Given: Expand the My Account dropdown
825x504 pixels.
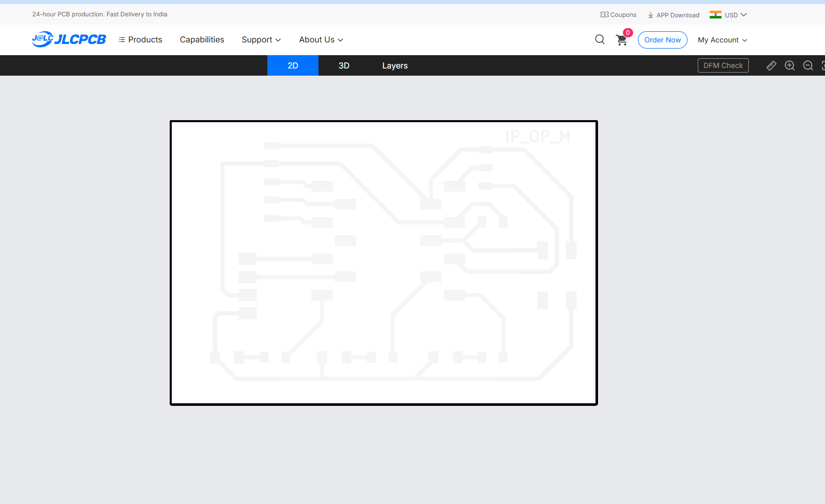Looking at the screenshot, I should pos(722,40).
